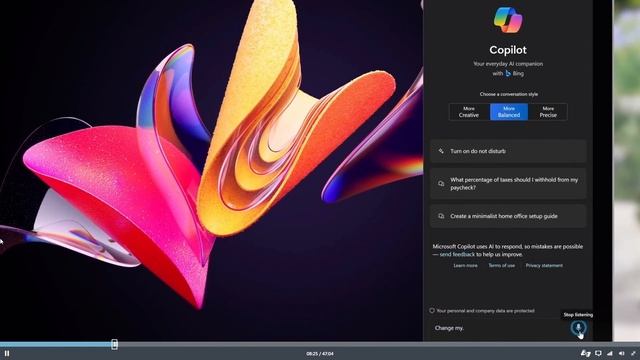This screenshot has width=640, height=360.
Task: Select the More Balanced conversation style
Action: 509,112
